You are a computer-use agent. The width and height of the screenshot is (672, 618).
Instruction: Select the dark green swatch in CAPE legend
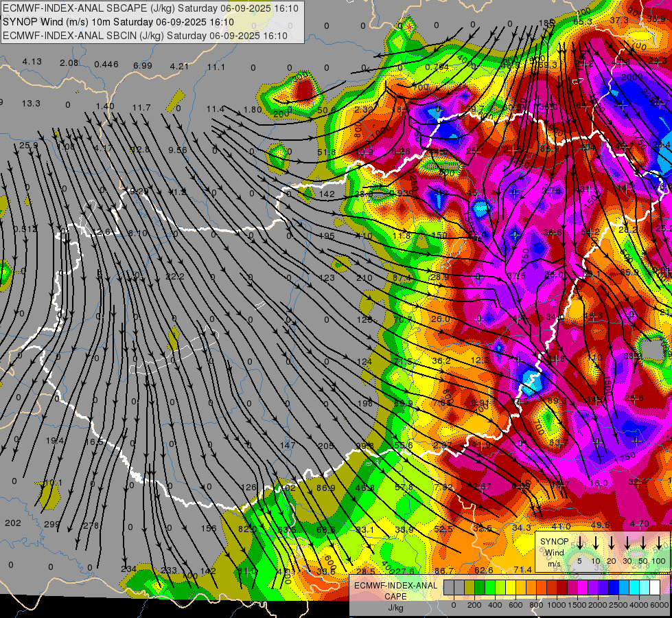[x=480, y=588]
